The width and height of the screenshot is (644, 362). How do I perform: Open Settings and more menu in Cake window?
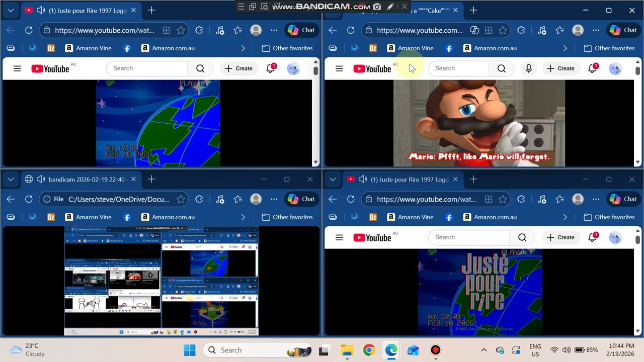(596, 30)
